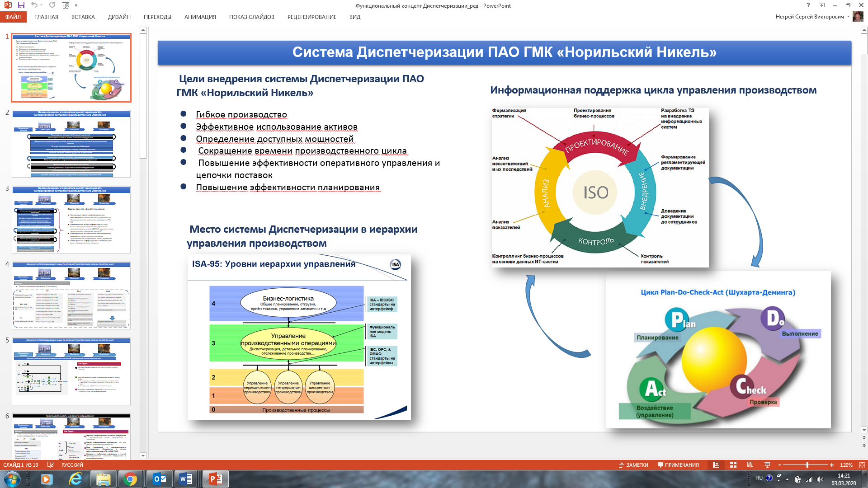The height and width of the screenshot is (488, 868).
Task: Zoom in with the plus icon
Action: pos(832,465)
